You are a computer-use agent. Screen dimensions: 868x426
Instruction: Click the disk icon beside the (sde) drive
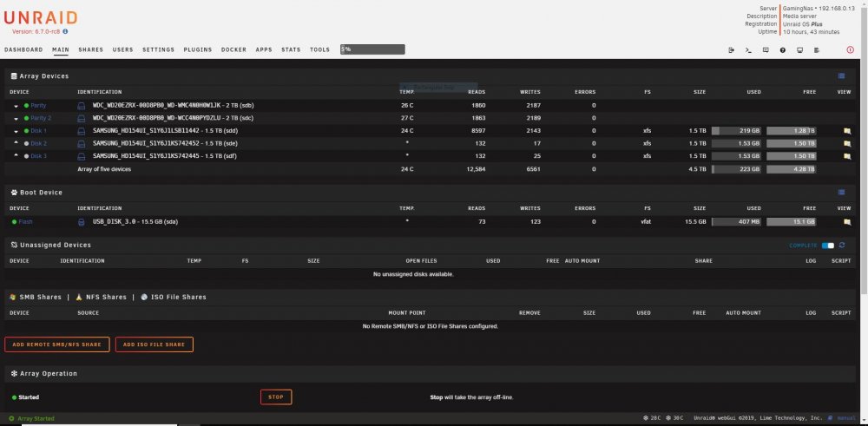pos(82,143)
